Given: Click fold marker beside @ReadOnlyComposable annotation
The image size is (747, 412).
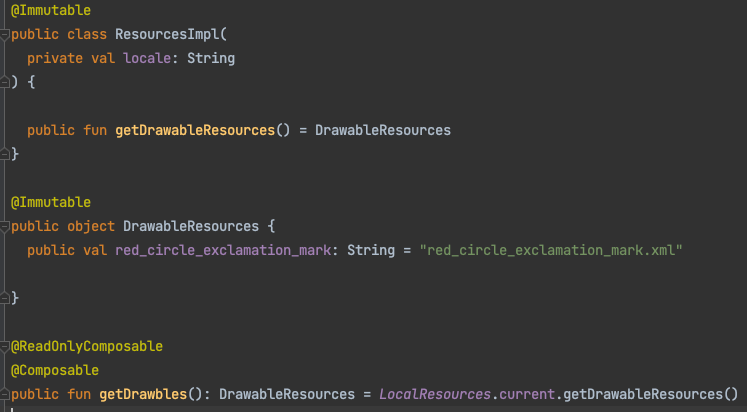Looking at the screenshot, I should tap(5, 346).
